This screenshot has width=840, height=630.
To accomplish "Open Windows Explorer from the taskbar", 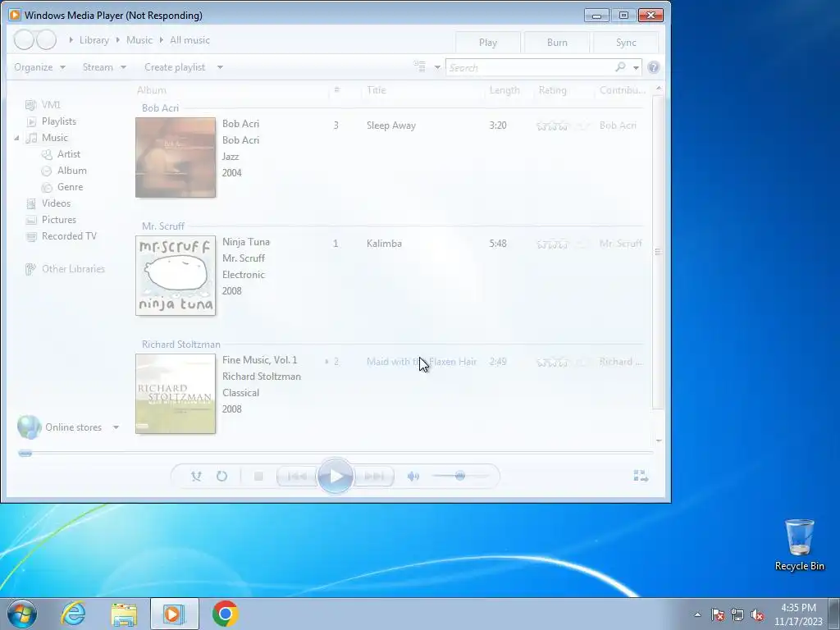I will coord(124,614).
